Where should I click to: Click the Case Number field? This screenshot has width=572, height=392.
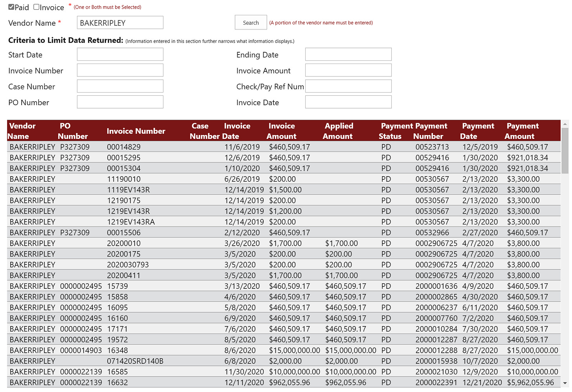[120, 86]
